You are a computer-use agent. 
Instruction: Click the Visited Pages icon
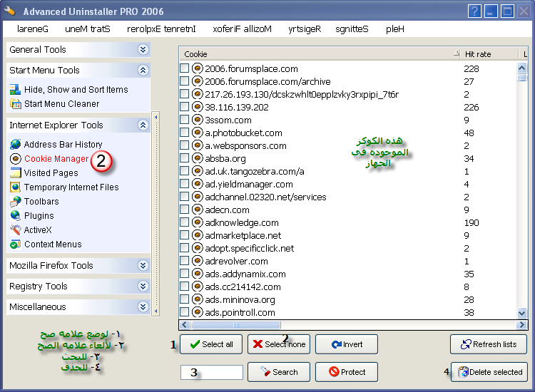(x=16, y=172)
